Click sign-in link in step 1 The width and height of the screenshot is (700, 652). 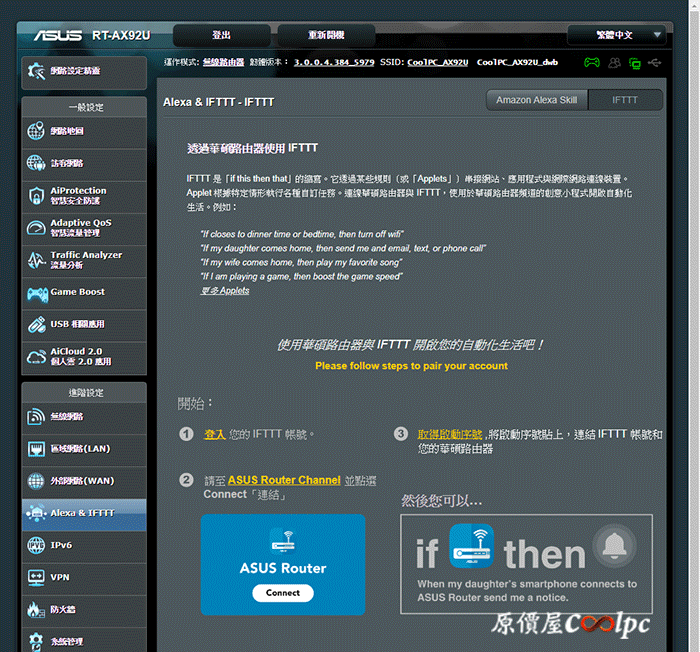pos(215,434)
